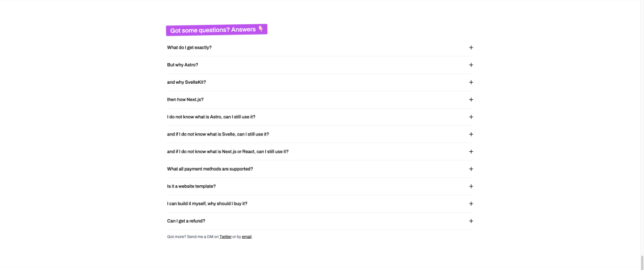
Task: Click plus icon beside 'Can I get a refund?'
Action: click(x=471, y=221)
